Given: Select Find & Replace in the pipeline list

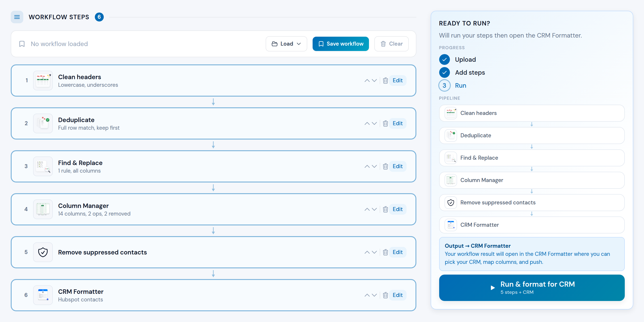Looking at the screenshot, I should click(532, 158).
